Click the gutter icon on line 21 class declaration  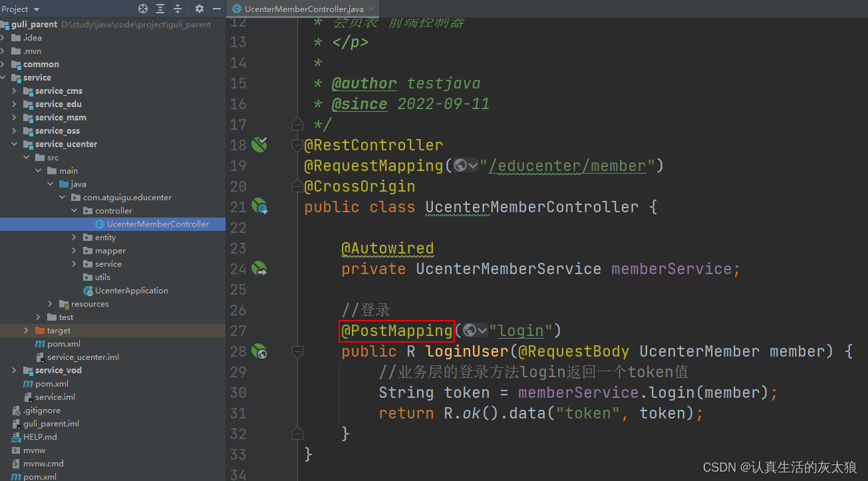(259, 206)
